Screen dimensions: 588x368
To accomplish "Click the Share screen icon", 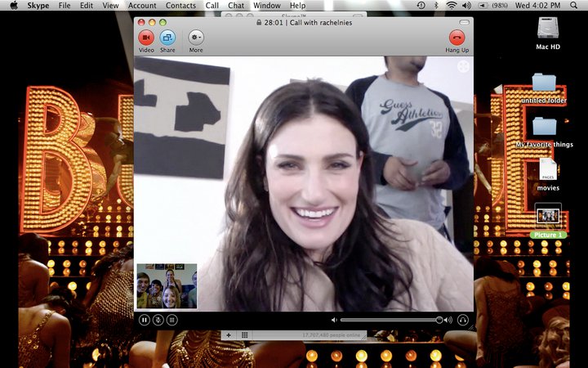I will click(x=167, y=37).
